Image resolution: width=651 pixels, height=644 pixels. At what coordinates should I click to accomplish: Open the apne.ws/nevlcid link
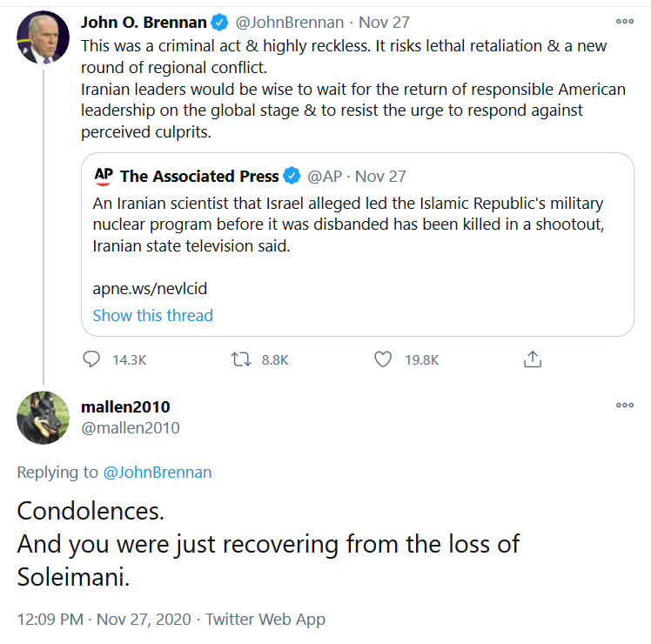pyautogui.click(x=150, y=289)
